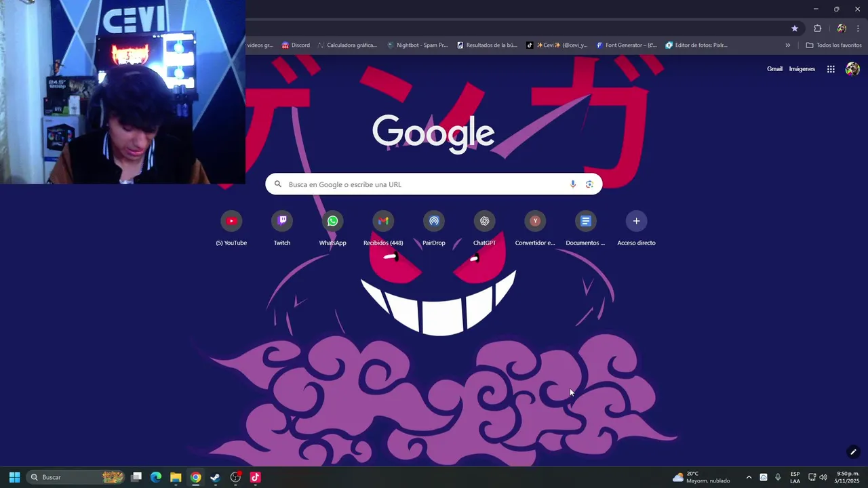Bookmark this tab with star icon
This screenshot has width=868, height=488.
[795, 28]
